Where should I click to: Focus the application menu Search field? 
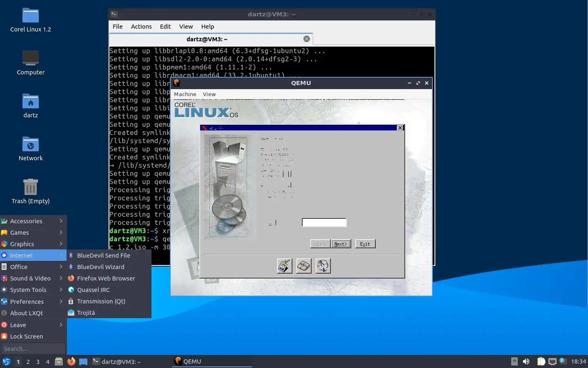point(33,349)
